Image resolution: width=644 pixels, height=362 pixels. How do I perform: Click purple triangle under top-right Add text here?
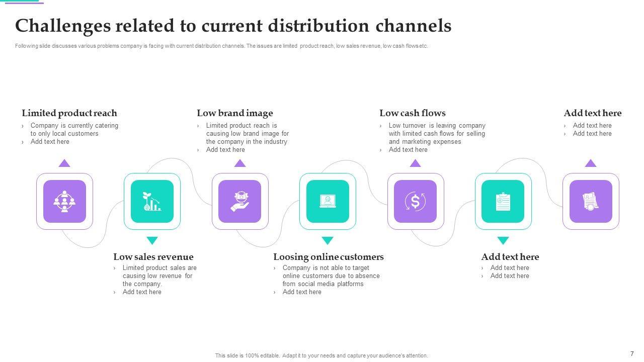(591, 163)
